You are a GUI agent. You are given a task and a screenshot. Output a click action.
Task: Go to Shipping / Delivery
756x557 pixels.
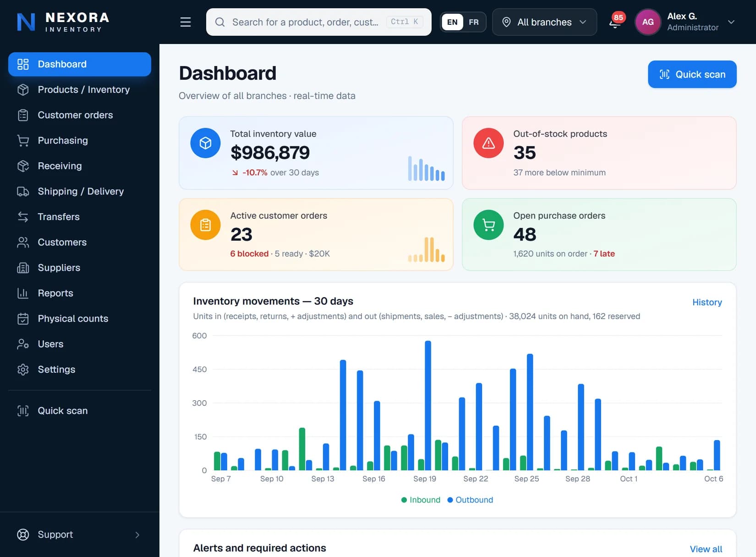click(x=80, y=191)
